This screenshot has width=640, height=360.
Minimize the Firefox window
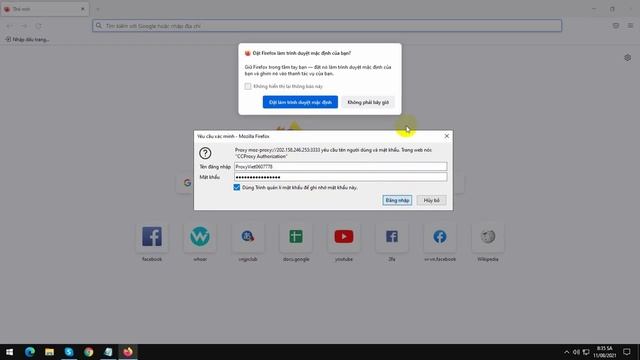594,9
